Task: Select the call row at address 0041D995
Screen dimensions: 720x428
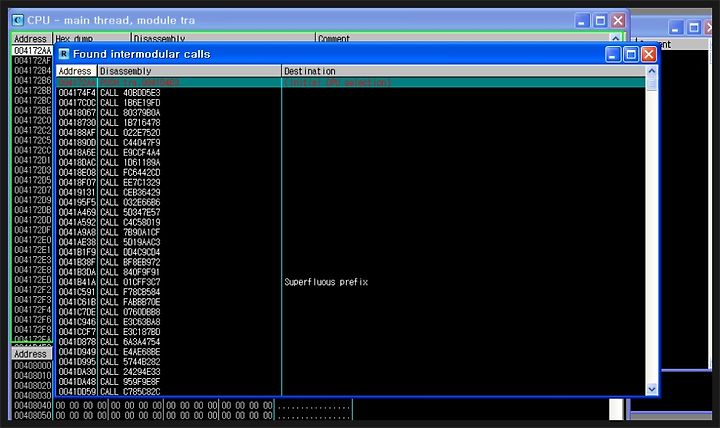Action: [351, 362]
